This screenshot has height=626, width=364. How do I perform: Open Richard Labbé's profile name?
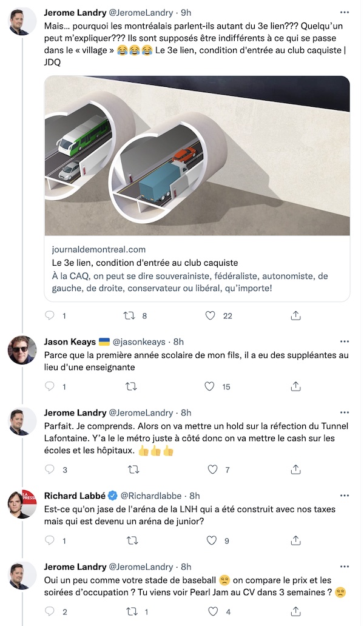pos(75,496)
